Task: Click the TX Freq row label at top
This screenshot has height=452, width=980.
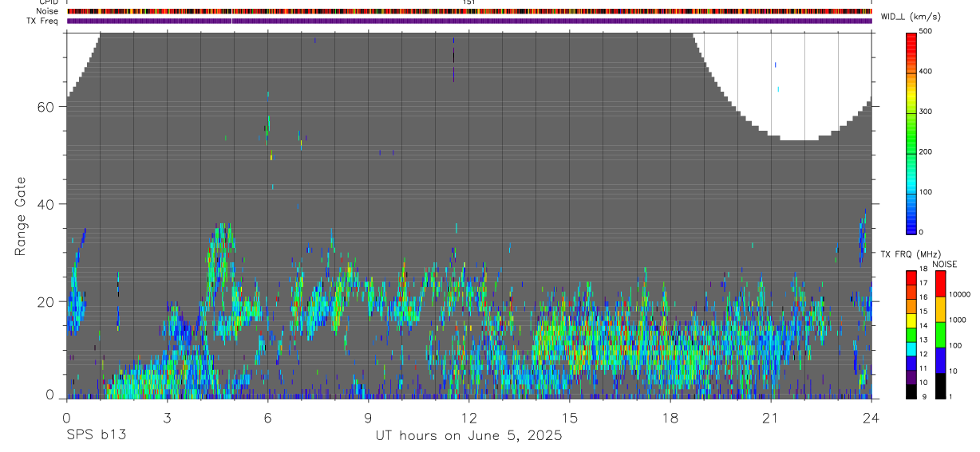Action: 42,21
